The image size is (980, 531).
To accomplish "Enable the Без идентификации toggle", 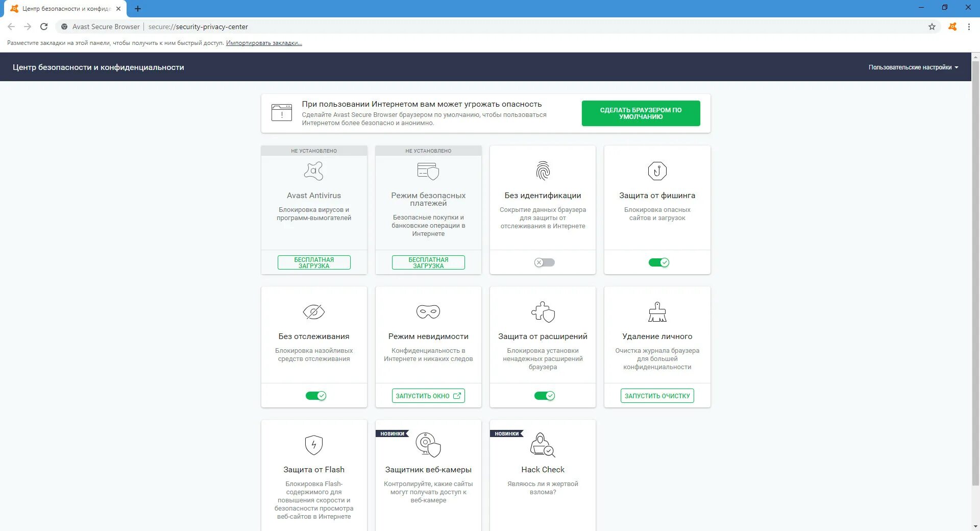I will (x=544, y=262).
